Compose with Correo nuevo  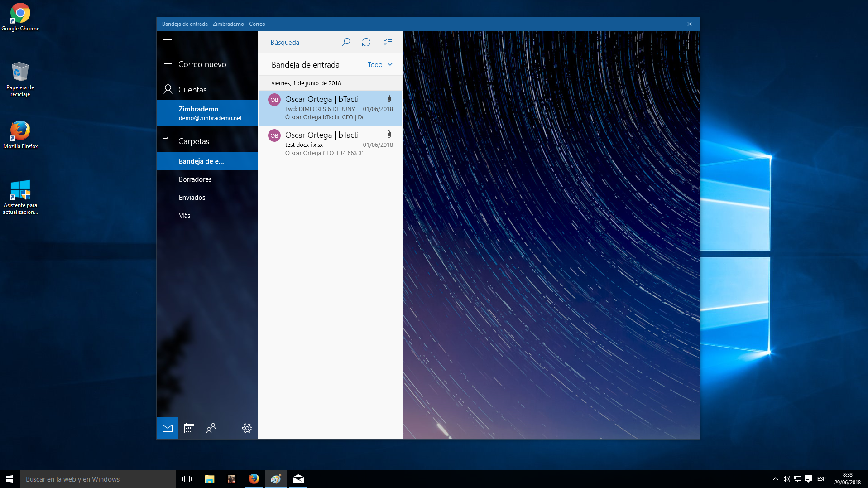(x=207, y=64)
